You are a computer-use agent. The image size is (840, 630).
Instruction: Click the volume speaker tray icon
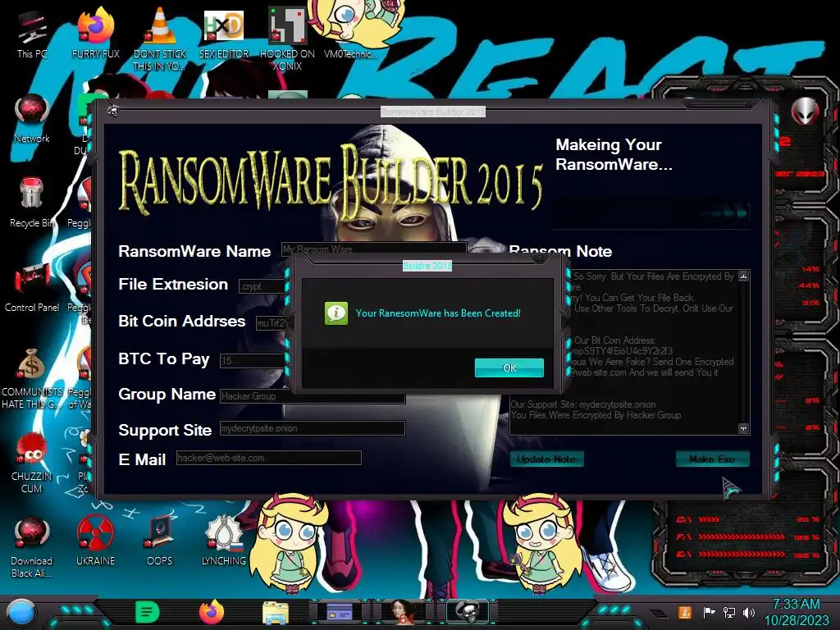tap(749, 612)
